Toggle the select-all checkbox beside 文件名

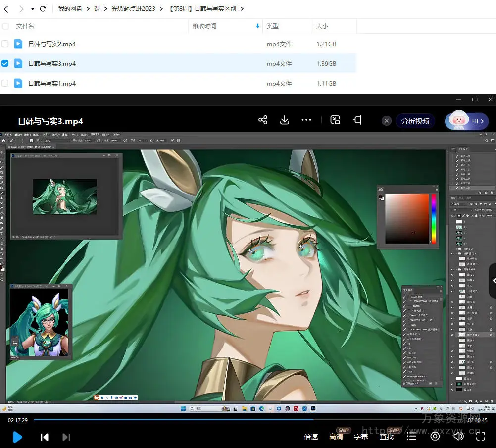(5, 26)
